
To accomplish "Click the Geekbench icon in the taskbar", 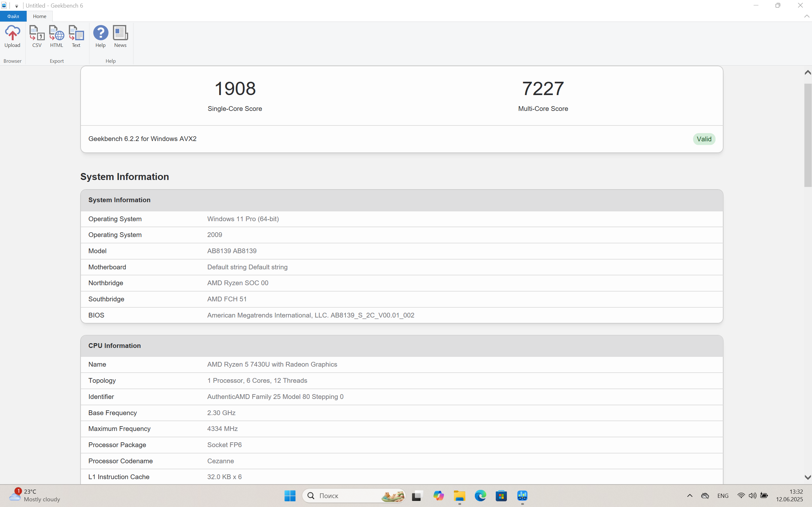I will click(522, 496).
